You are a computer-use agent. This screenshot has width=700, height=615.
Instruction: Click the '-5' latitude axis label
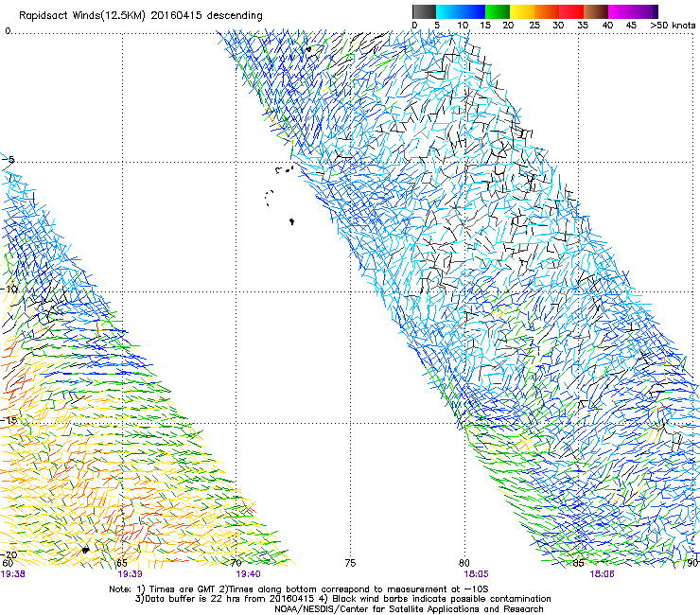(x=8, y=160)
